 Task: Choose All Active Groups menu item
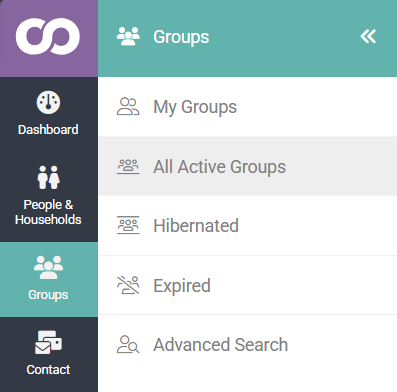(248, 166)
